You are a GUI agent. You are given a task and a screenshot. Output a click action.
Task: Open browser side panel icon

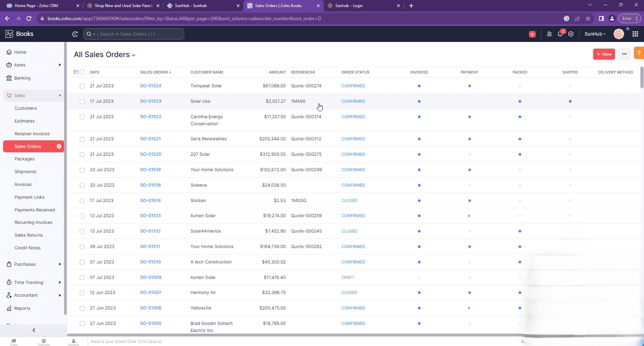pos(601,19)
